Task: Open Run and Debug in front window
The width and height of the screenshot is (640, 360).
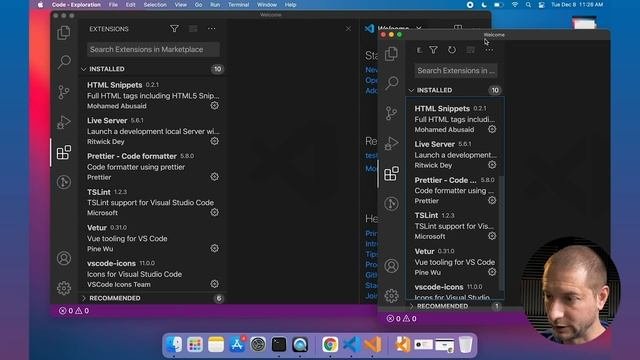Action: coord(391,143)
